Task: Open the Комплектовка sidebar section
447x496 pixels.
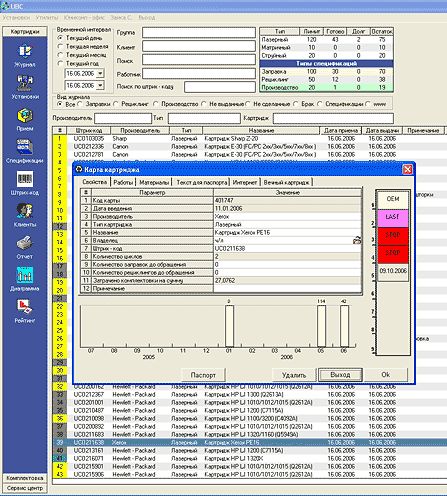Action: [x=25, y=478]
